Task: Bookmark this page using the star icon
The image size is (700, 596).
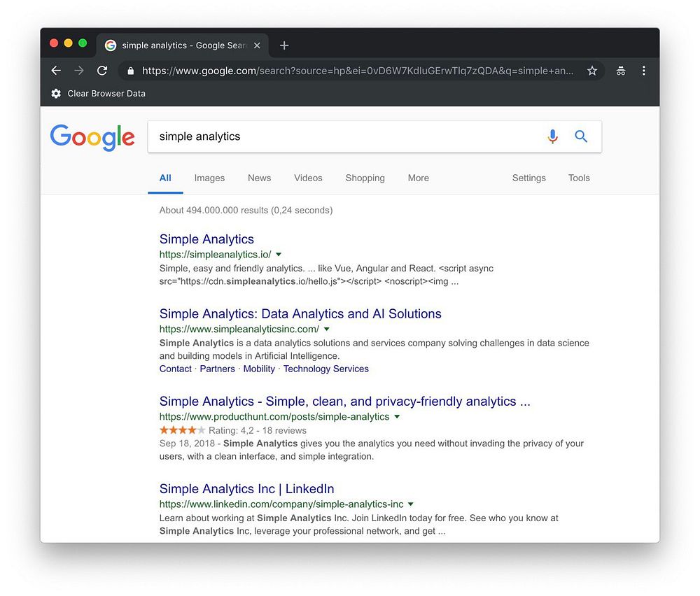Action: coord(592,71)
